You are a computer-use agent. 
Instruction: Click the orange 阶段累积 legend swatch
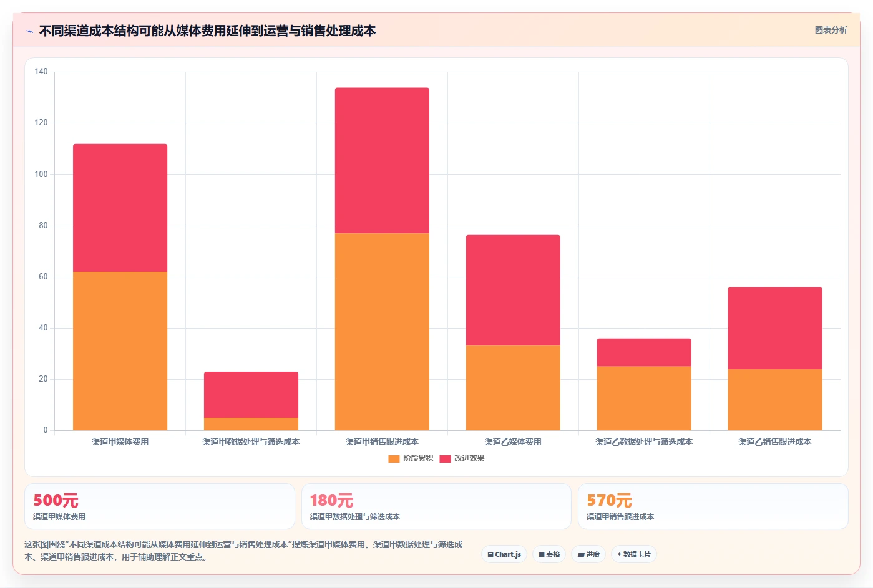(394, 458)
